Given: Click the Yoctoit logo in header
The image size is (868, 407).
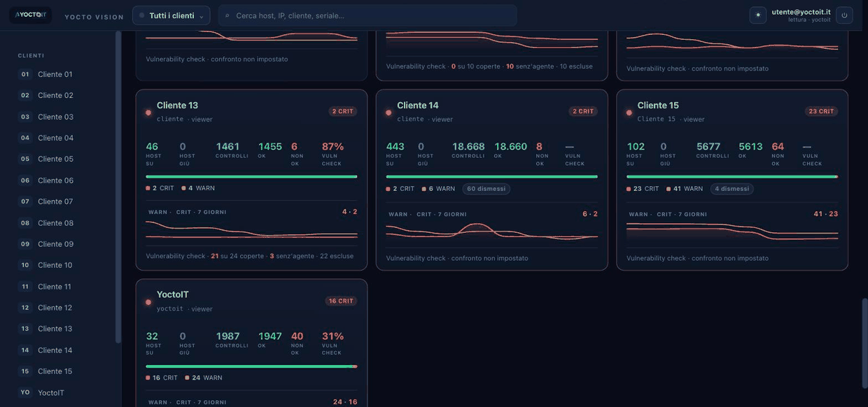Looking at the screenshot, I should click(x=30, y=15).
